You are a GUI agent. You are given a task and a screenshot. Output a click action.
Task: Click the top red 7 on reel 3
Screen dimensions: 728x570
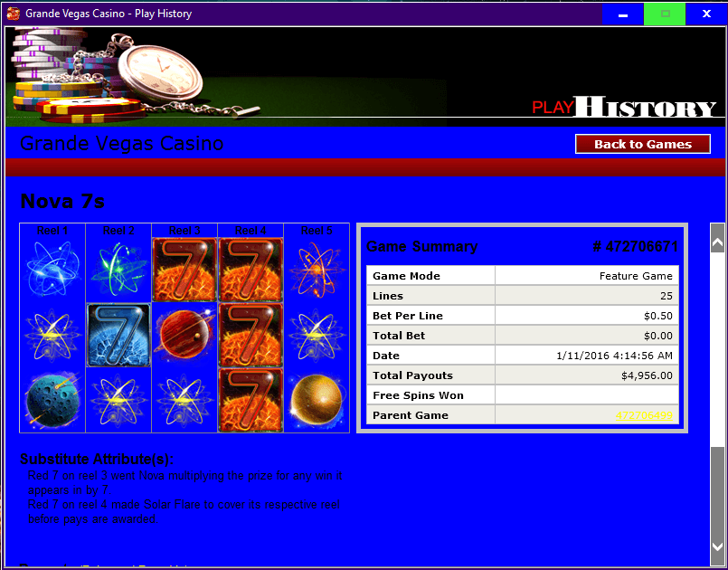pos(184,270)
